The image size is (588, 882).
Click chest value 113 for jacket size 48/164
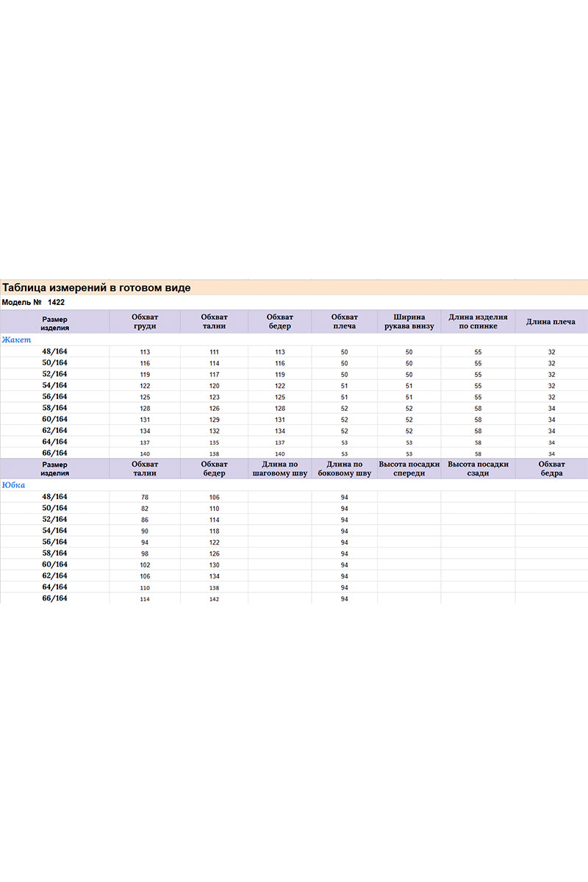[145, 352]
